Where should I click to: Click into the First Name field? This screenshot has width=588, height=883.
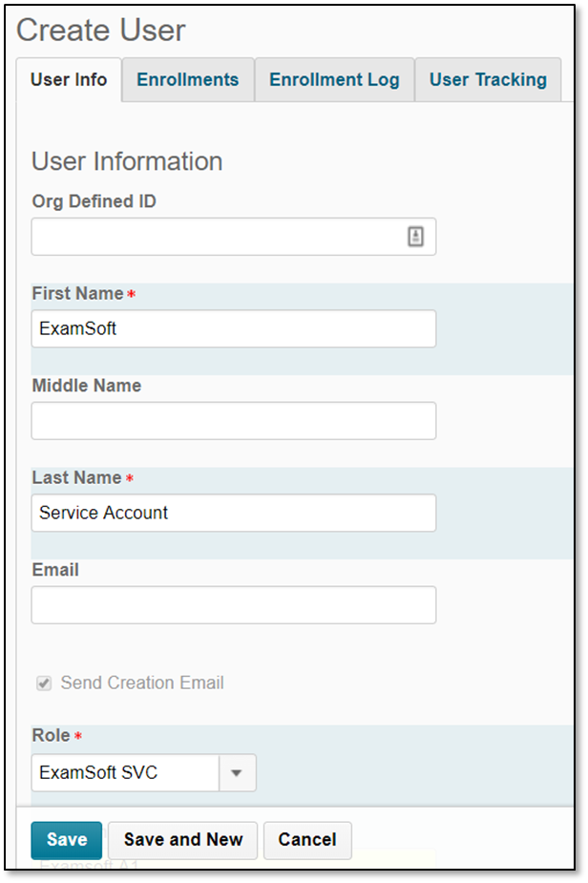[x=234, y=328]
